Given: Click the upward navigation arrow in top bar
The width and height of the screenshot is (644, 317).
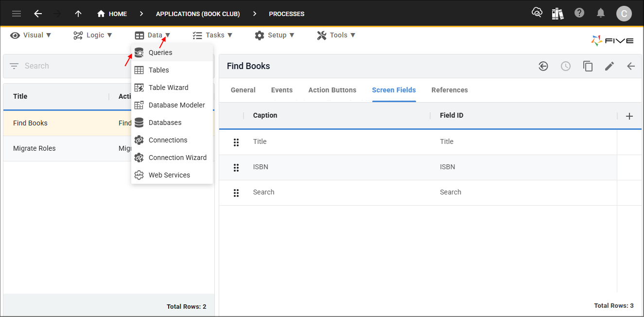Looking at the screenshot, I should pyautogui.click(x=78, y=13).
